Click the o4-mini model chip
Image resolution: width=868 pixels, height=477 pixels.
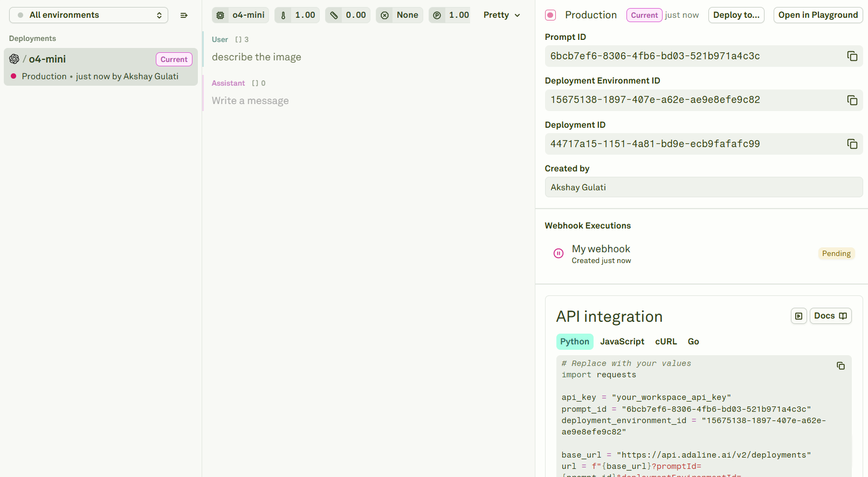[x=241, y=15]
